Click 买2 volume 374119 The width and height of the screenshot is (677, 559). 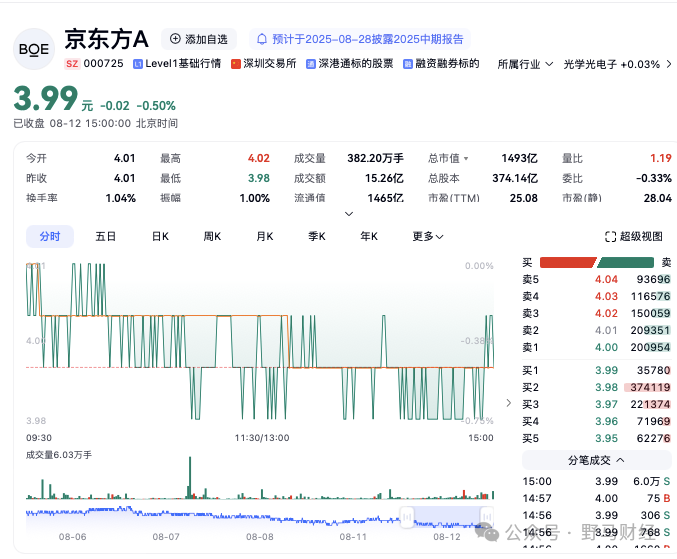(x=650, y=387)
